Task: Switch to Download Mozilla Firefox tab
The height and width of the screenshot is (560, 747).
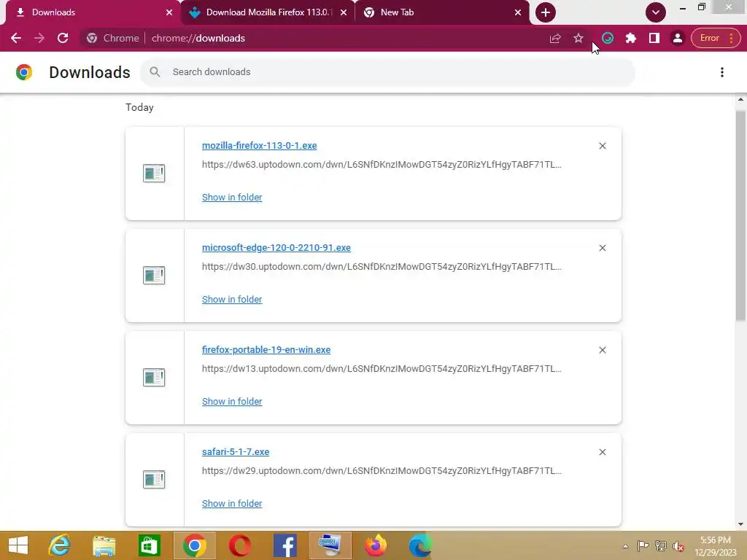Action: point(268,12)
